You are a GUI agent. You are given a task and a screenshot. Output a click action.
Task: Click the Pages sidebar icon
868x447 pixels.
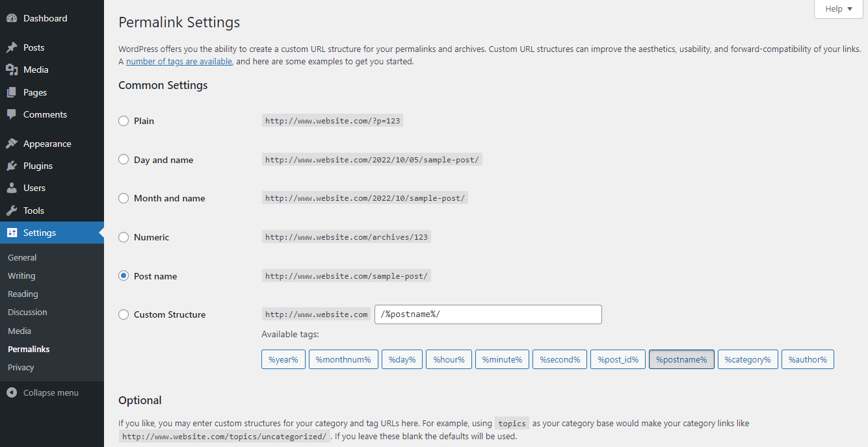[12, 92]
